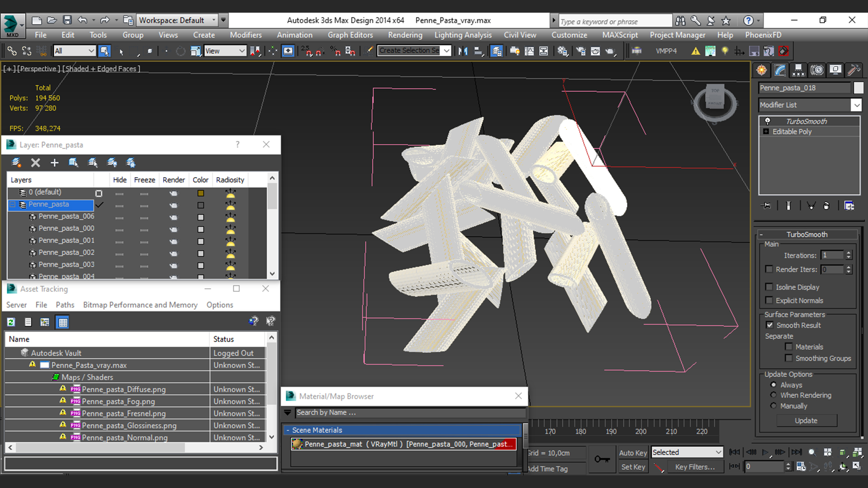Click the Play Animation button
This screenshot has width=868, height=488.
[765, 452]
